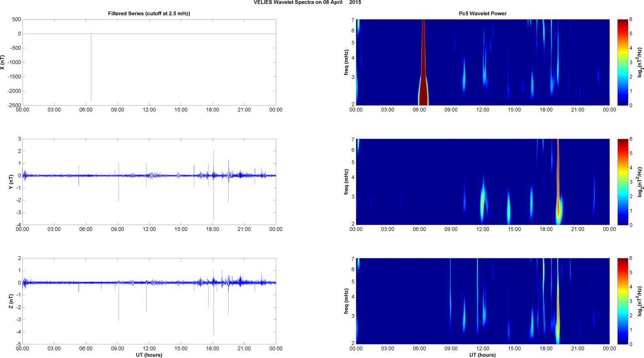Select the 'Filtered Series (cutoff at 2.5 mHz)' heading
This screenshot has height=358, width=644.
[149, 13]
